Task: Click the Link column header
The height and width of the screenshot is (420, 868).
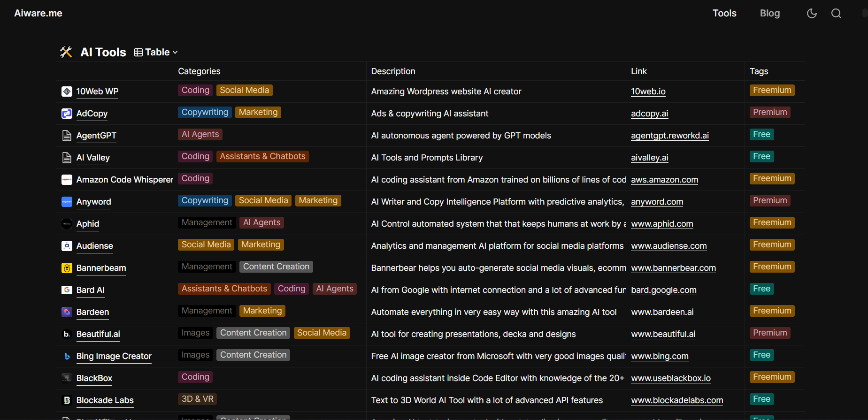Action: 638,71
